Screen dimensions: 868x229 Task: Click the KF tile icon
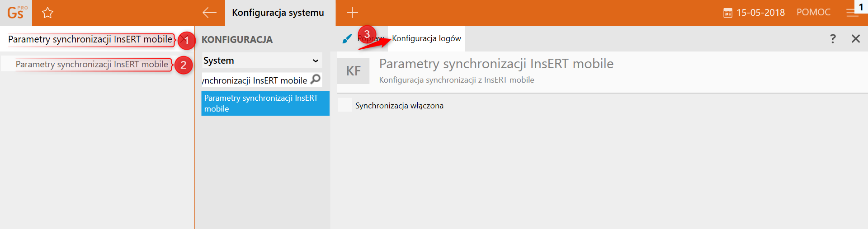click(354, 71)
